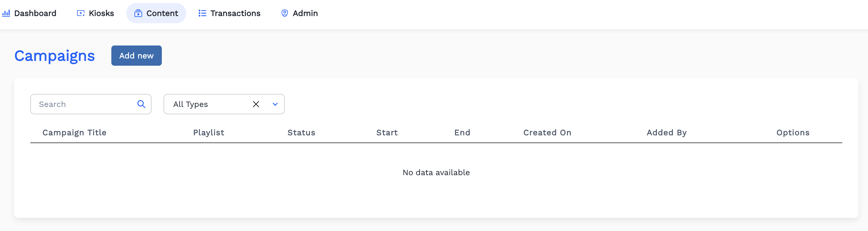The width and height of the screenshot is (868, 231).
Task: Click the Status column header
Action: [x=301, y=132]
